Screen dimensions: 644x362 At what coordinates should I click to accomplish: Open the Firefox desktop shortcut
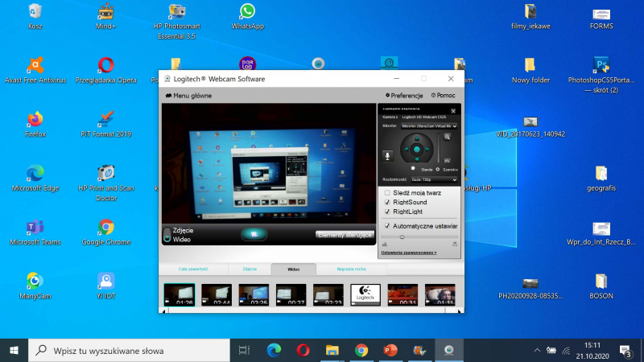pos(35,125)
